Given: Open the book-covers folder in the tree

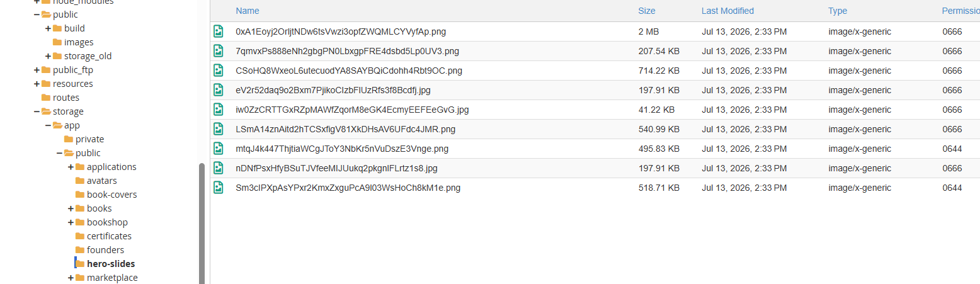Looking at the screenshot, I should tap(111, 195).
